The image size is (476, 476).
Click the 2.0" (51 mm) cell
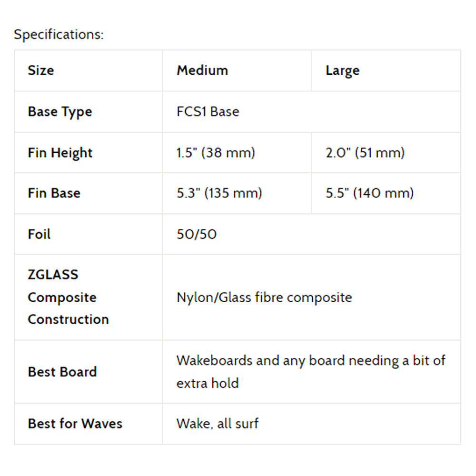tap(365, 153)
